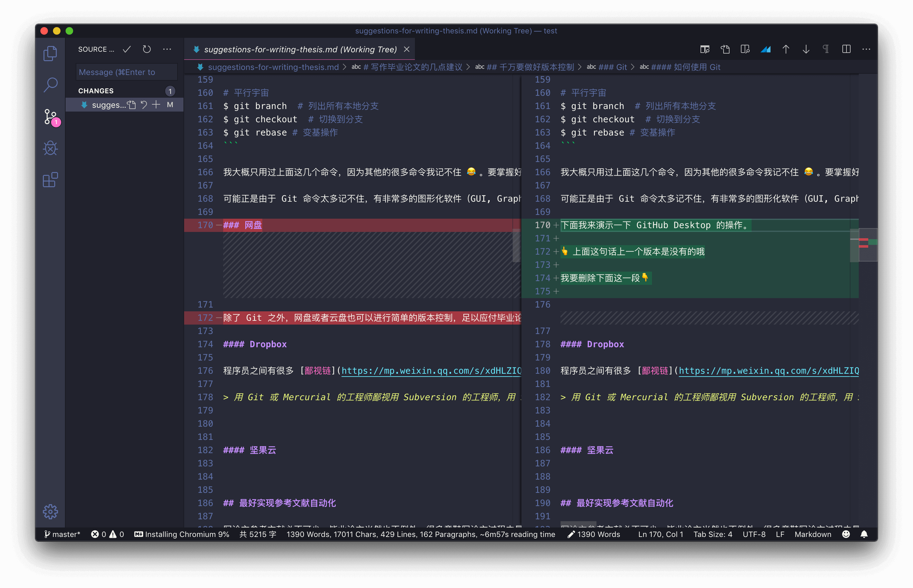The height and width of the screenshot is (588, 913).
Task: Go to previous change with up arrow
Action: pos(786,49)
